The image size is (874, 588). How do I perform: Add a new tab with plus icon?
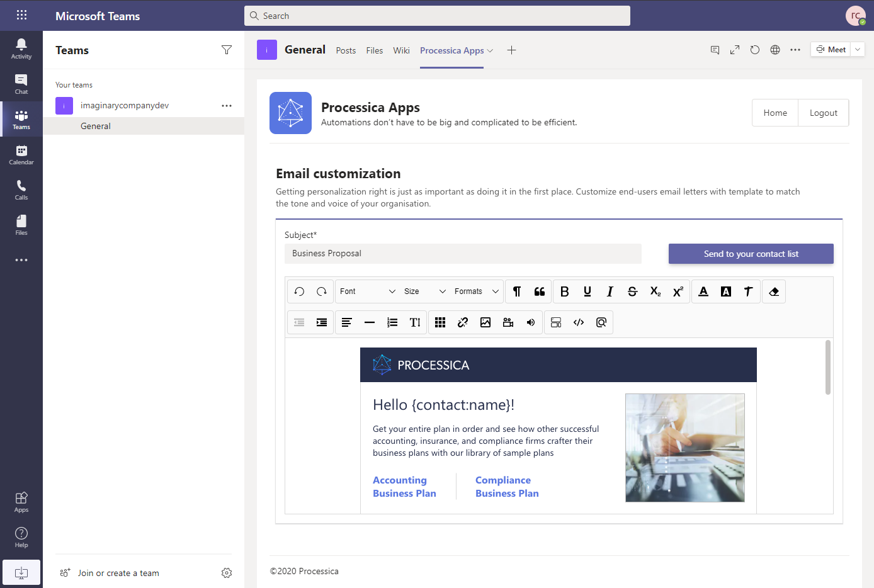pos(511,50)
